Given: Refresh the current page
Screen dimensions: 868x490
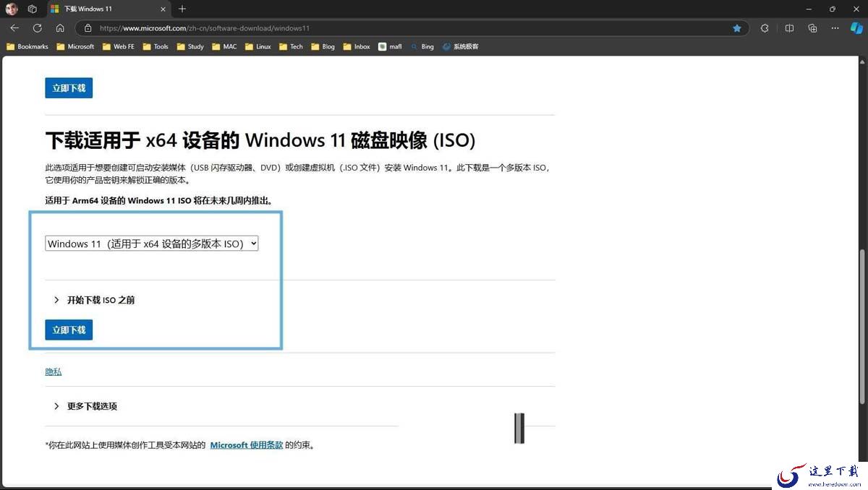Looking at the screenshot, I should pyautogui.click(x=38, y=28).
